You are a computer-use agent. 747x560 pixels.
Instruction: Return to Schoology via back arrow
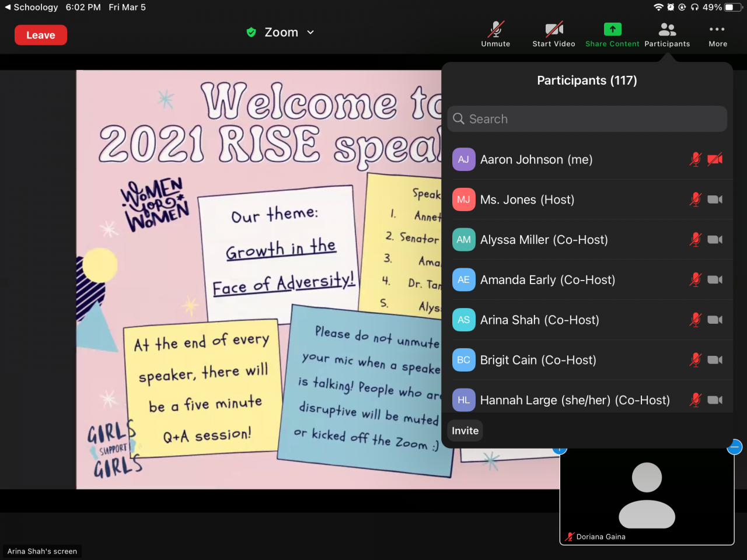point(8,7)
